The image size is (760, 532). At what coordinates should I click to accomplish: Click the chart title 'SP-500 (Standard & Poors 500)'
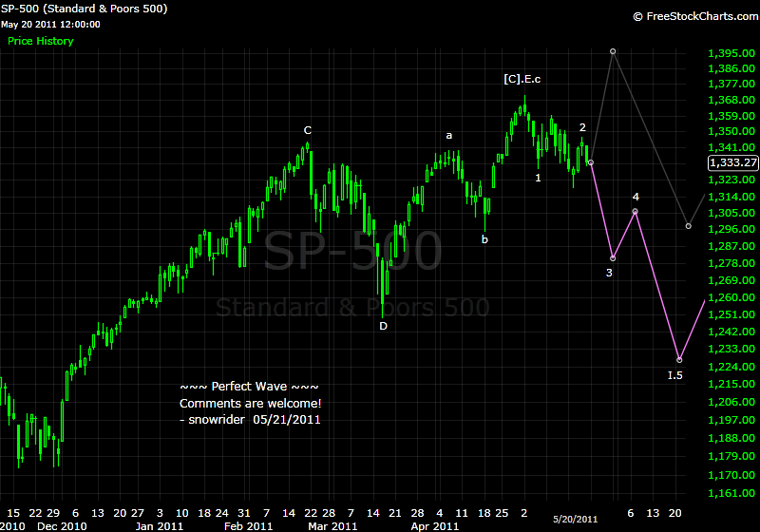point(84,9)
